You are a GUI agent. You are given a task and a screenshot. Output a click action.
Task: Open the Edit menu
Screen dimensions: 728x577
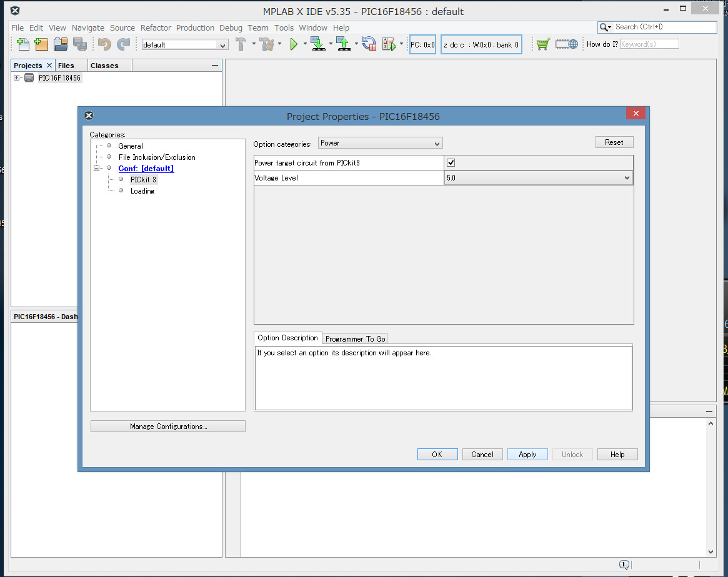[36, 28]
